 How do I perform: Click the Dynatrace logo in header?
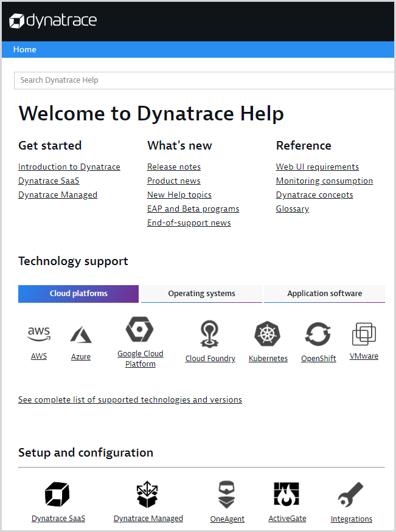click(x=53, y=21)
